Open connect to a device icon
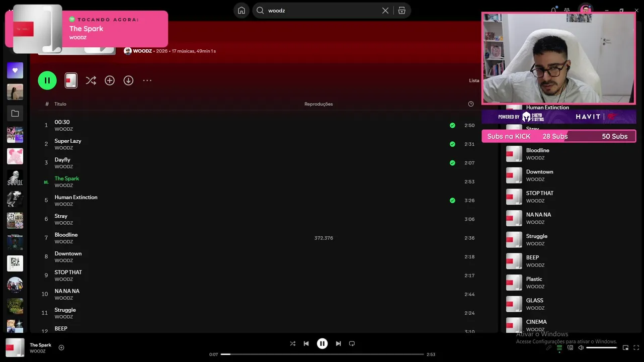644x362 pixels. coord(570,347)
